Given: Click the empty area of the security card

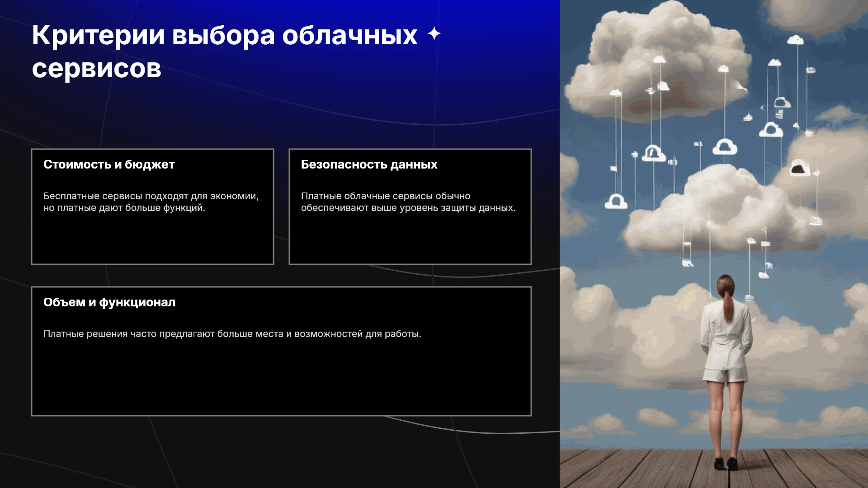Looking at the screenshot, I should click(x=410, y=239).
